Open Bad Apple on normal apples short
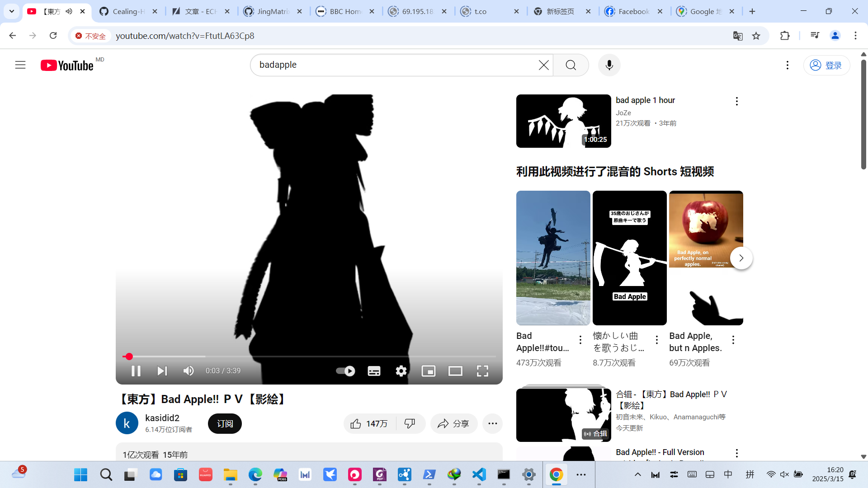Image resolution: width=868 pixels, height=488 pixels. coord(706,258)
